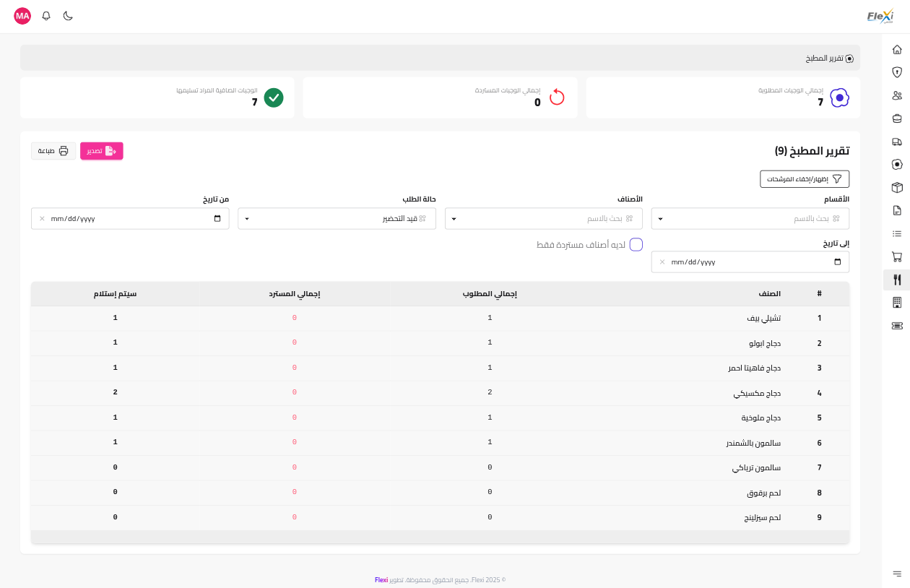Click the package box sidebar icon
Screen dimensions: 910x588
[x=897, y=188]
